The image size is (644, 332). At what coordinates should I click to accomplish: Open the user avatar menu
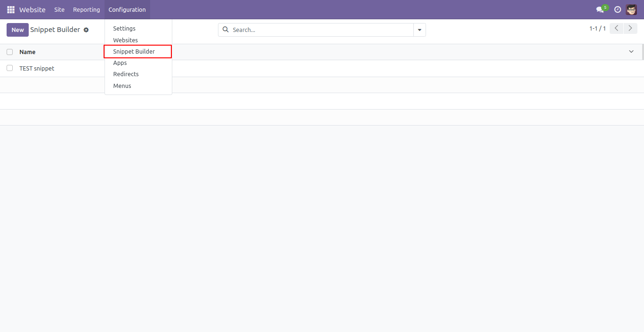631,9
